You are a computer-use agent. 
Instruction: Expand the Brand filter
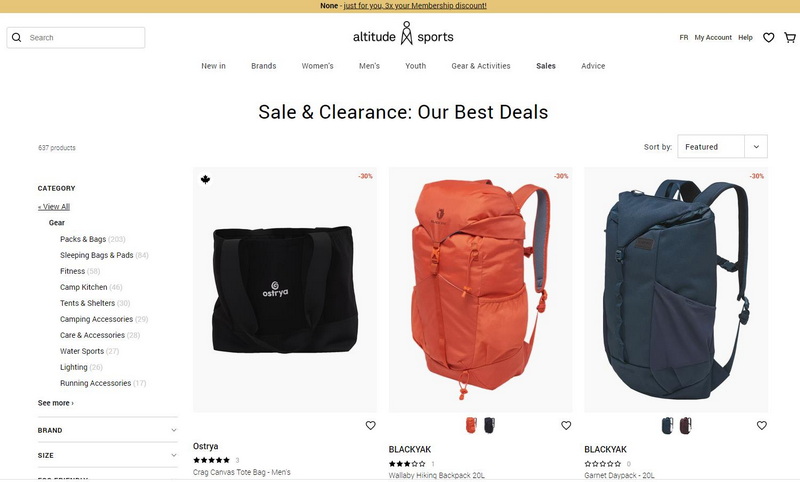pos(107,430)
